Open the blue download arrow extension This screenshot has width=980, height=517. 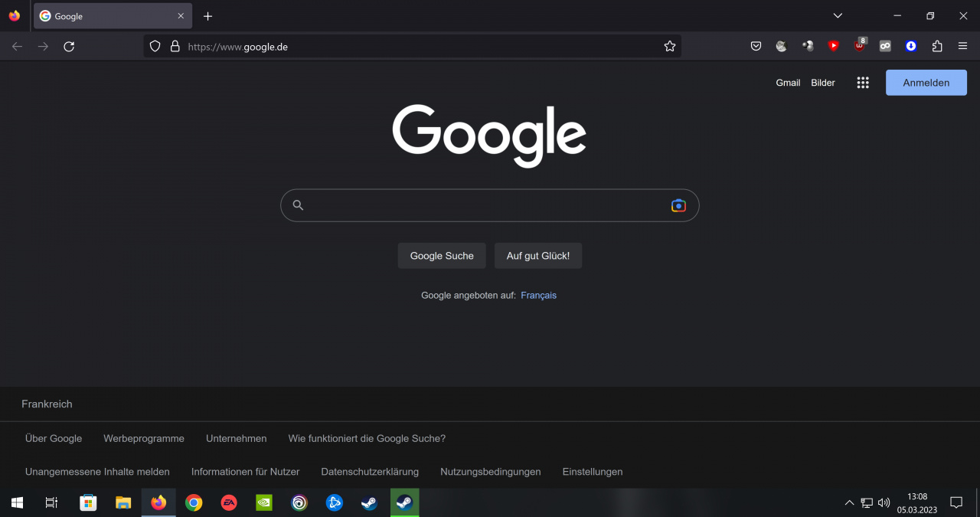tap(911, 47)
